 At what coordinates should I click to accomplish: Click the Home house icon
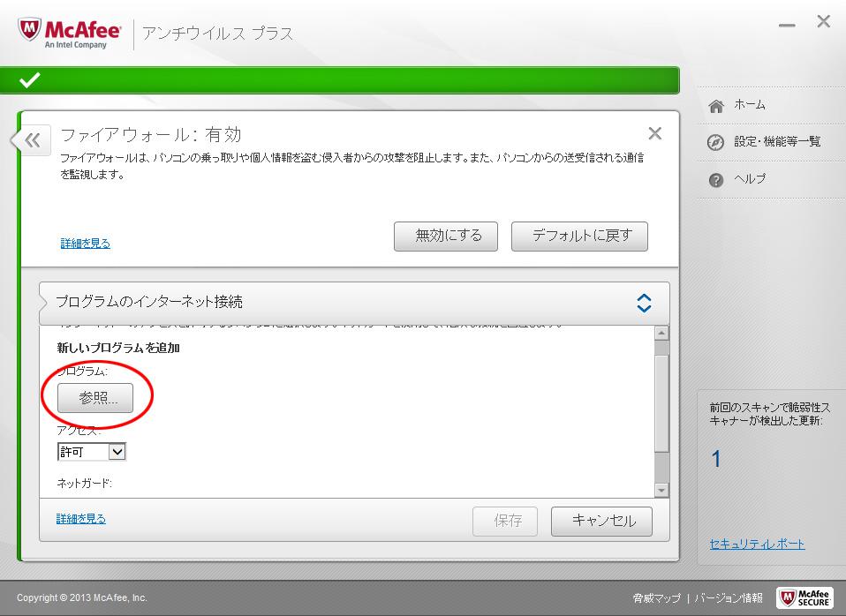click(716, 106)
